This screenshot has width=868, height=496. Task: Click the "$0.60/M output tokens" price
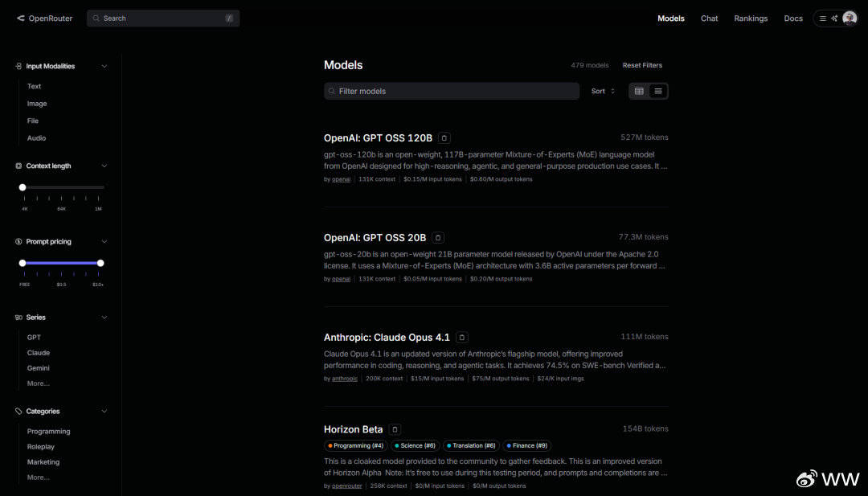pyautogui.click(x=501, y=179)
